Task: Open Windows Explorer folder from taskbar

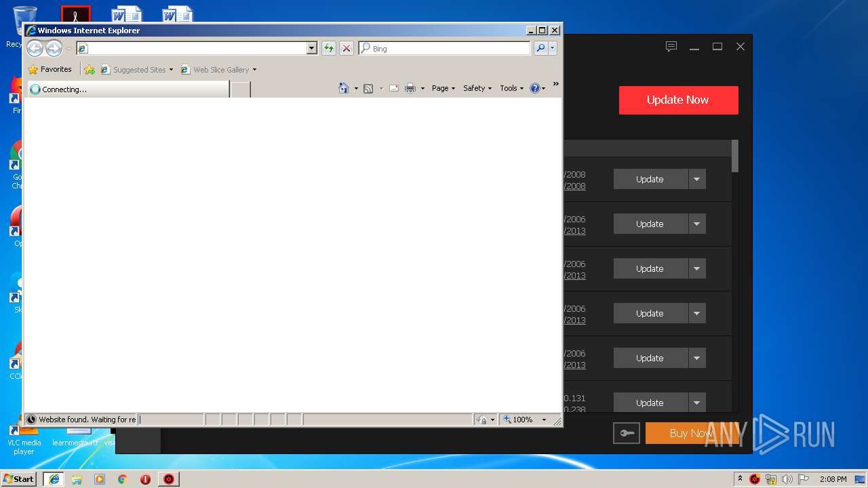Action: (77, 479)
